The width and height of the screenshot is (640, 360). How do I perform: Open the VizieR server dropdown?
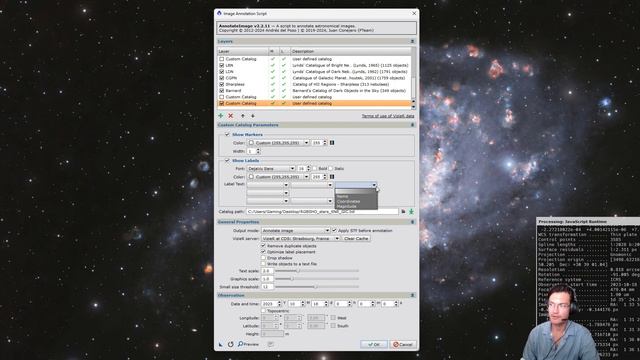pos(300,238)
